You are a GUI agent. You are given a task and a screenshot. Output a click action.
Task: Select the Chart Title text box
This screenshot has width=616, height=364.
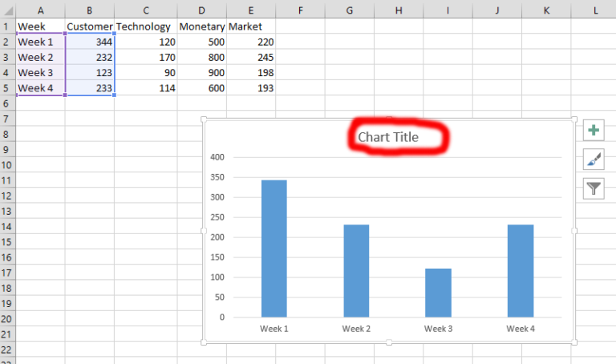point(388,137)
